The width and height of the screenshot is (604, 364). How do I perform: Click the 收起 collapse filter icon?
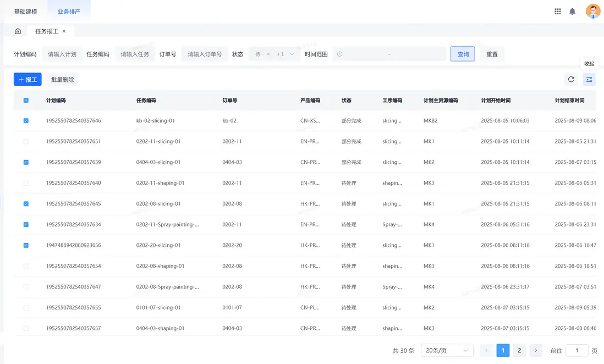click(x=589, y=79)
